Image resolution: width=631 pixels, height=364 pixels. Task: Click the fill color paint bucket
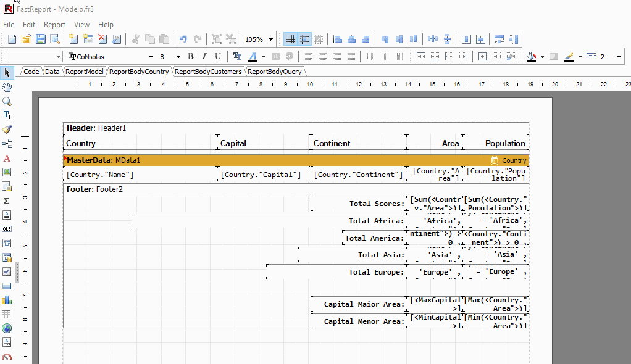[x=532, y=57]
